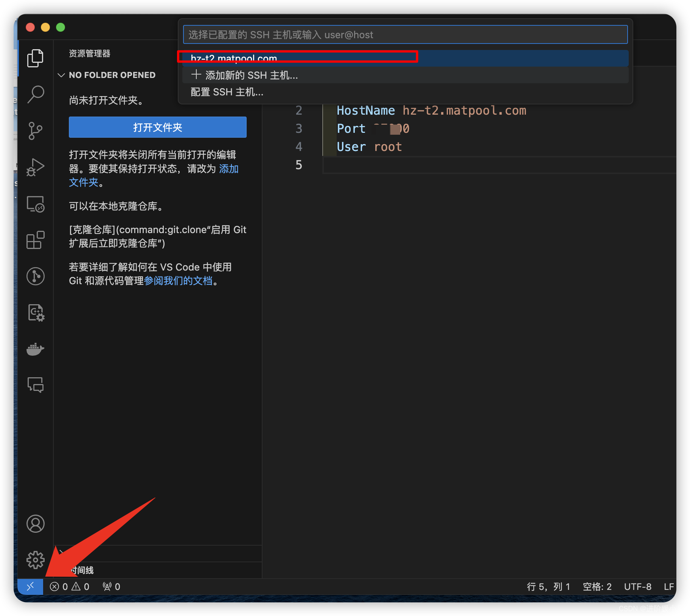Open the Git Graph circle icon
This screenshot has height=616, width=690.
(36, 276)
